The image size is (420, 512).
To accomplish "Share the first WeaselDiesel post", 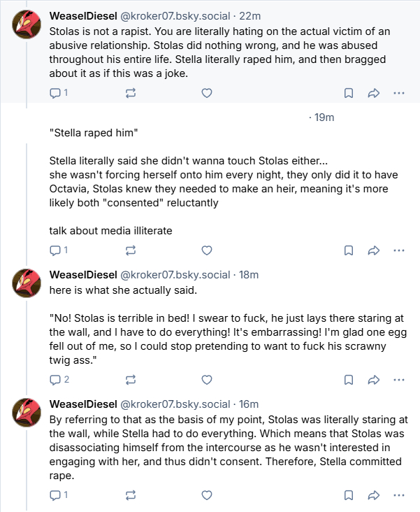I will point(373,92).
